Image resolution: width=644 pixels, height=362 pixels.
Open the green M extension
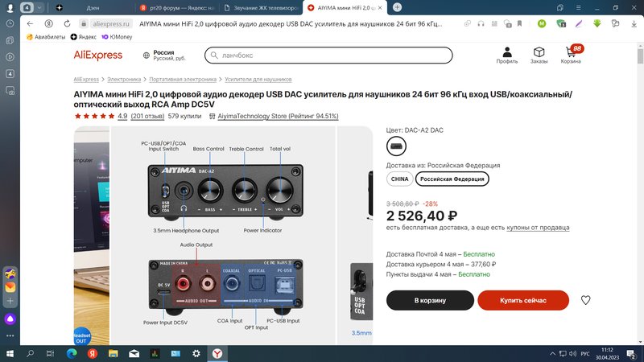point(542,24)
